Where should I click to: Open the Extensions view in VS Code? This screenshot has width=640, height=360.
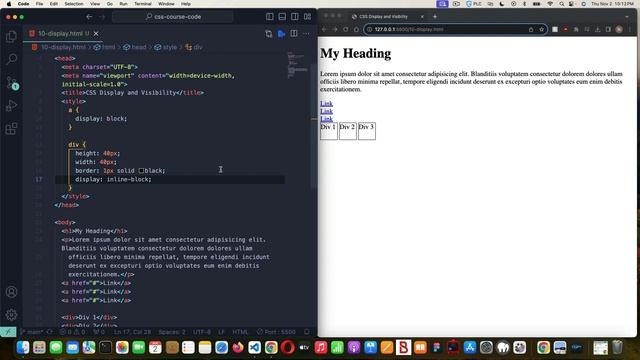11,129
